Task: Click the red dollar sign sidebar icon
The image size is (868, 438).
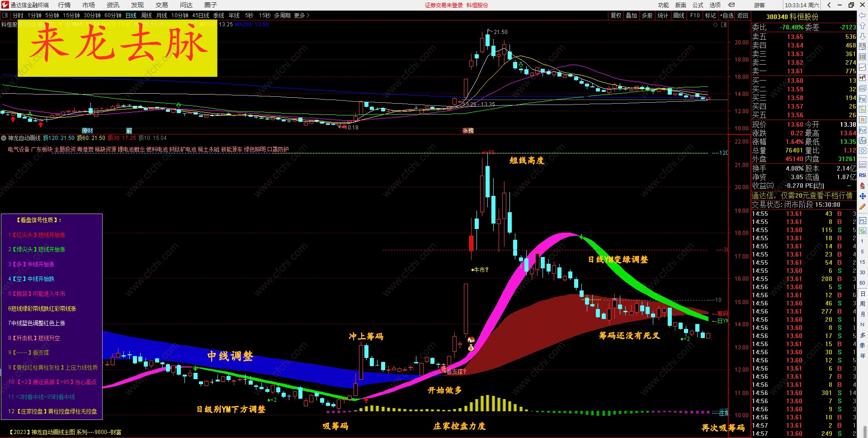Action: pos(863,186)
